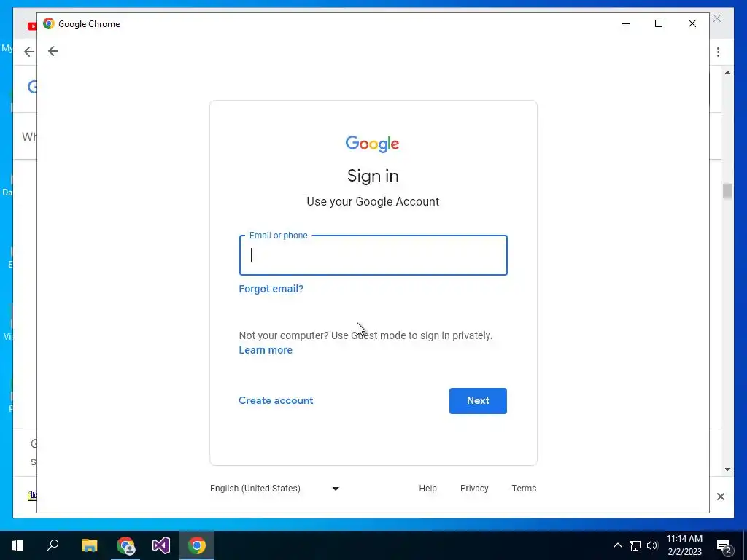
Task: Dismiss the bottom bar with the X in the background window
Action: (720, 497)
